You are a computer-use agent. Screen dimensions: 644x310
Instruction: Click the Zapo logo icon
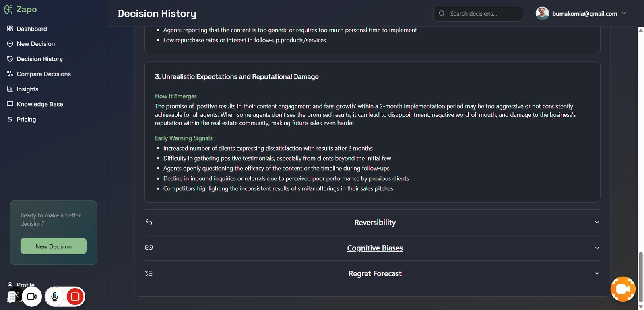click(x=8, y=9)
